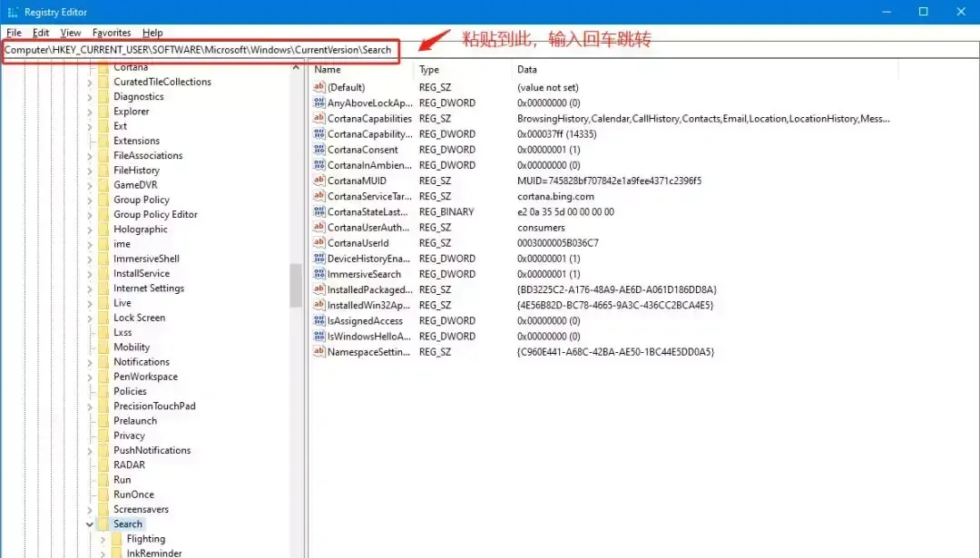Screen dimensions: 980x558
Task: Expand the Flighting subkey
Action: click(x=103, y=539)
